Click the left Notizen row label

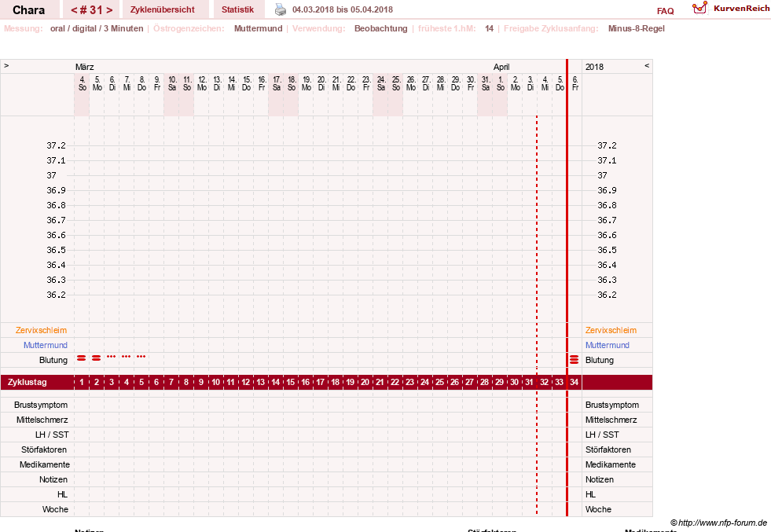click(53, 479)
